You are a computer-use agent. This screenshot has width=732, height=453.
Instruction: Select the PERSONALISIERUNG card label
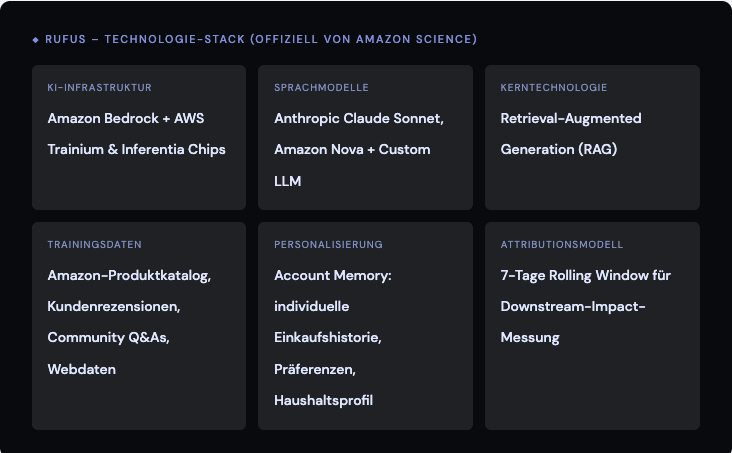(x=328, y=244)
